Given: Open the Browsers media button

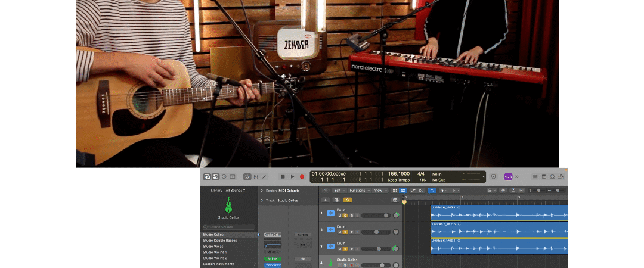Looking at the screenshot, I should pos(561,177).
